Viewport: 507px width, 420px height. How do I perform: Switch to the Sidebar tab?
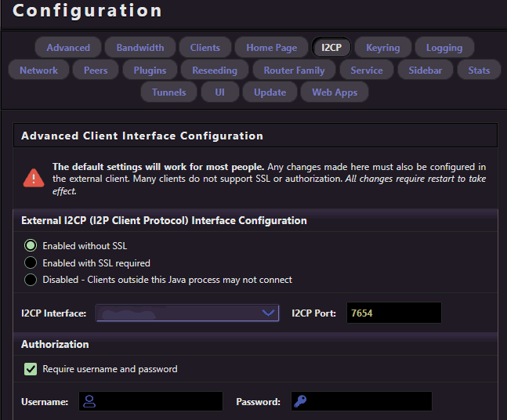(x=426, y=71)
